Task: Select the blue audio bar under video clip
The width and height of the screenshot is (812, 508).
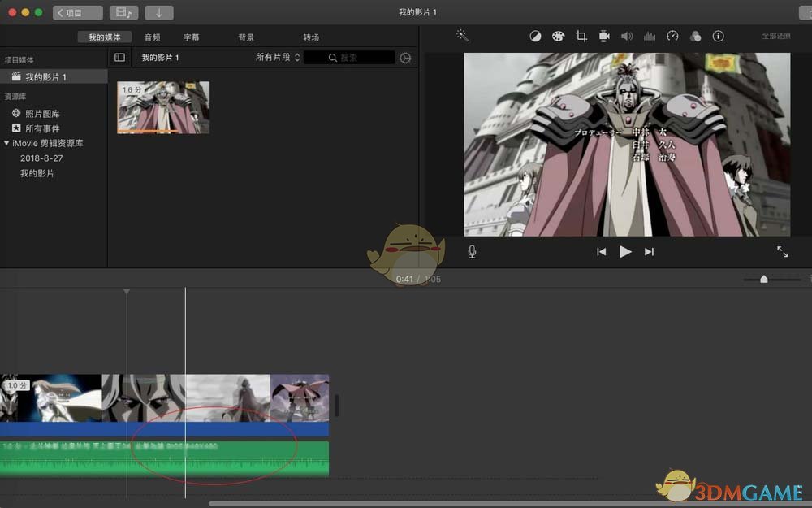Action: pos(164,428)
